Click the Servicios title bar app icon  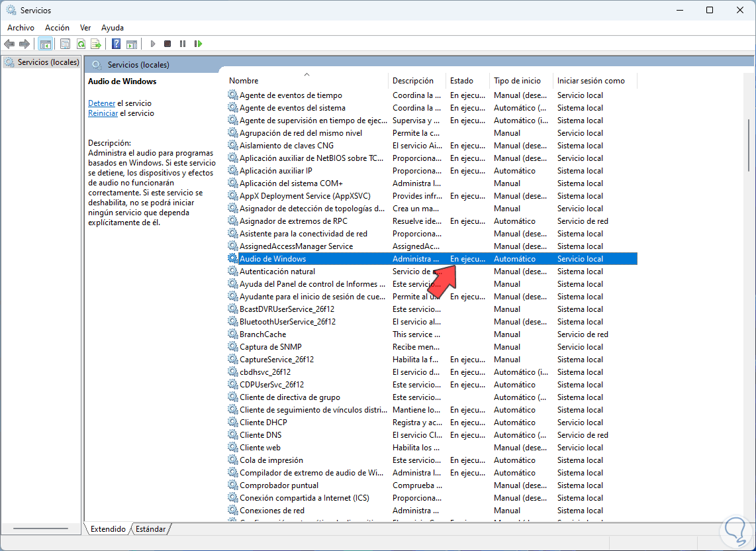pyautogui.click(x=11, y=10)
